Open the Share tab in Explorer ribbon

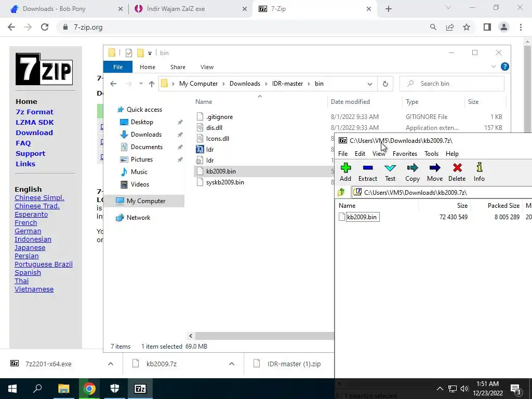click(x=178, y=67)
